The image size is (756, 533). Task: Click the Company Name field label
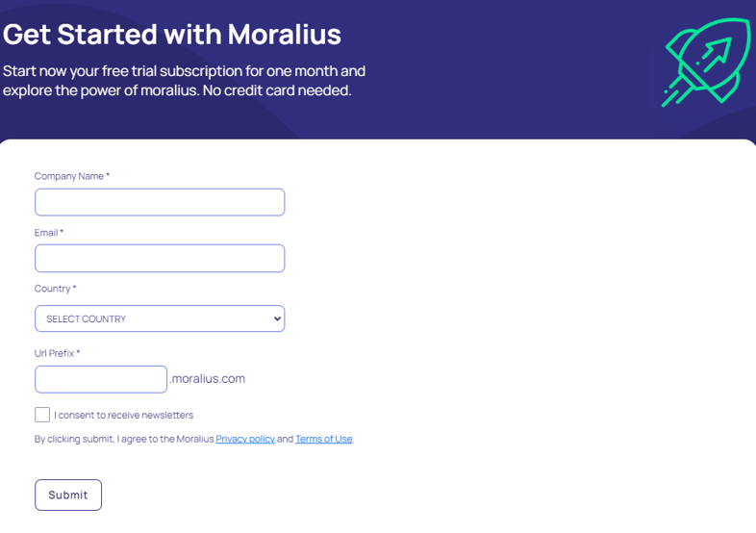click(x=72, y=176)
